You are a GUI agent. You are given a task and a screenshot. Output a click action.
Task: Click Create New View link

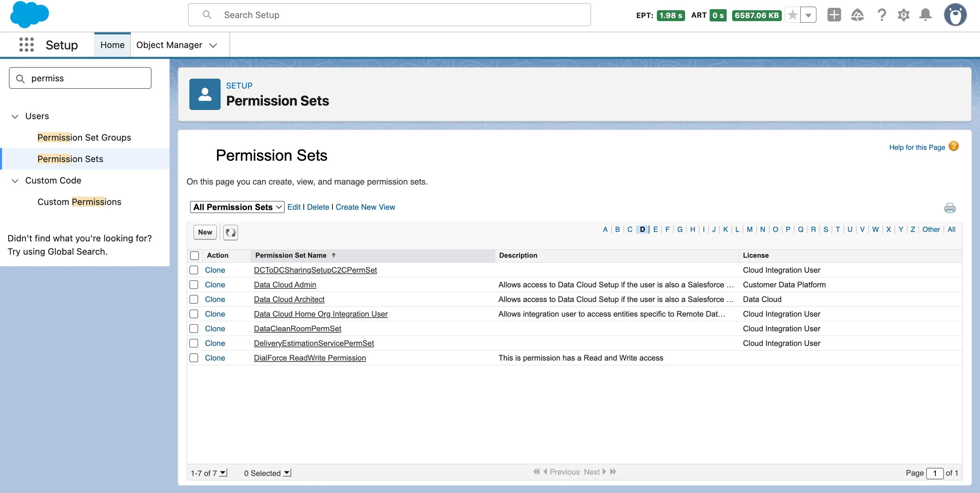point(365,207)
